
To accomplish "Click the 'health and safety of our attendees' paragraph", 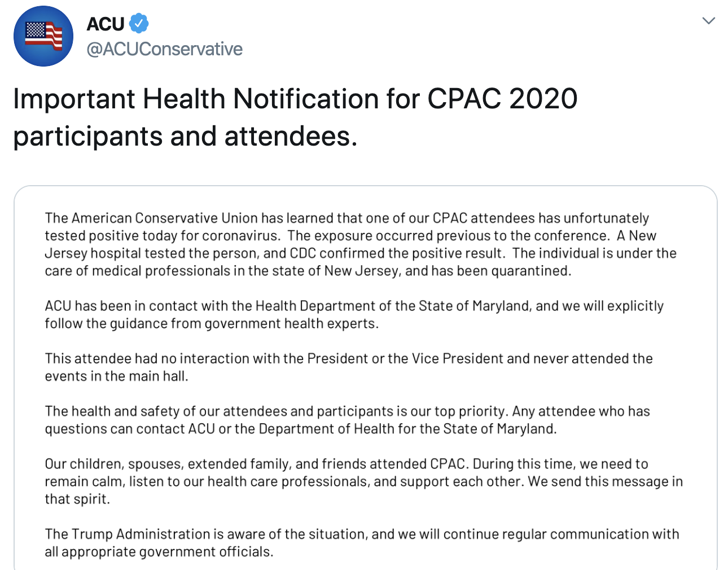I will click(x=347, y=420).
